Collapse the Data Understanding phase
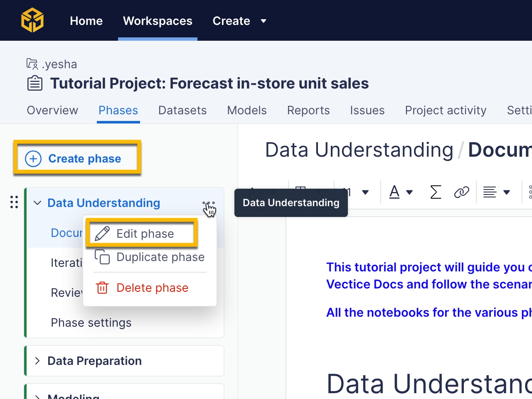532x399 pixels. 37,203
